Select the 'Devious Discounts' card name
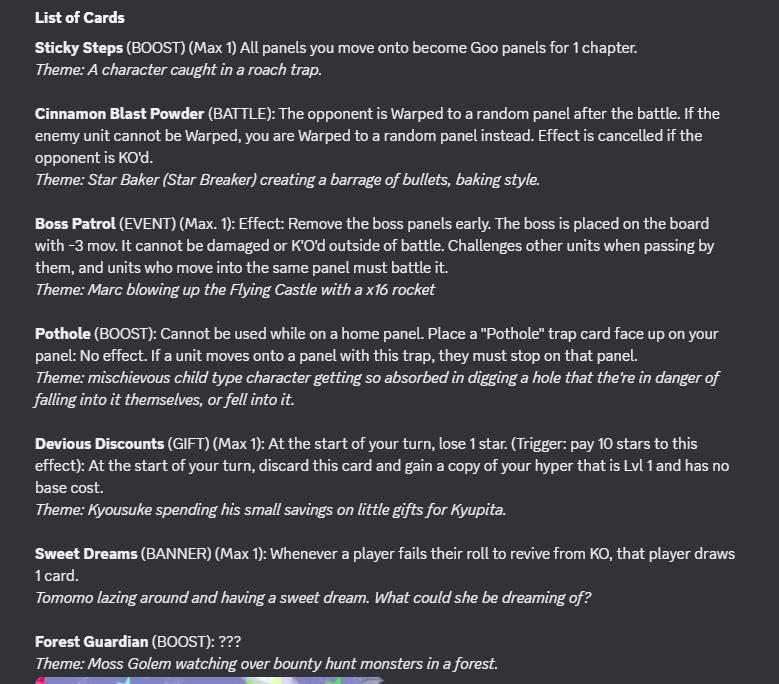Screen dimensions: 779x684 tap(99, 444)
